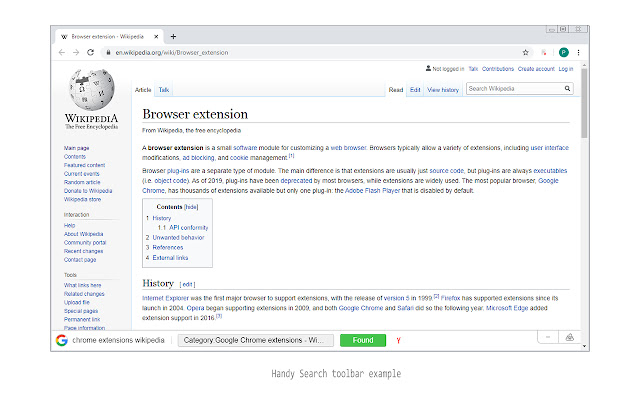Follow the Internet Explorer link in History
The image size is (640, 400).
click(165, 298)
